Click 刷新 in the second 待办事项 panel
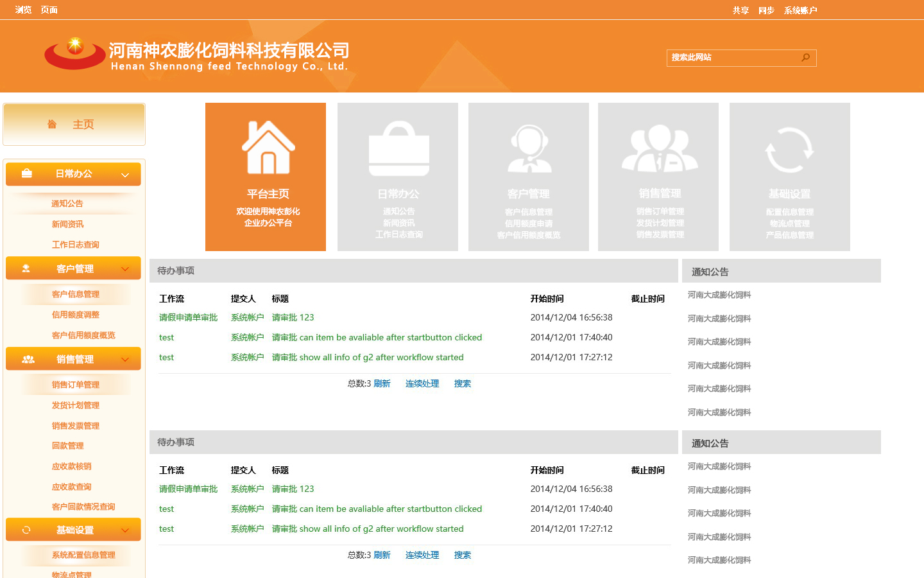This screenshot has height=578, width=924. (x=382, y=555)
